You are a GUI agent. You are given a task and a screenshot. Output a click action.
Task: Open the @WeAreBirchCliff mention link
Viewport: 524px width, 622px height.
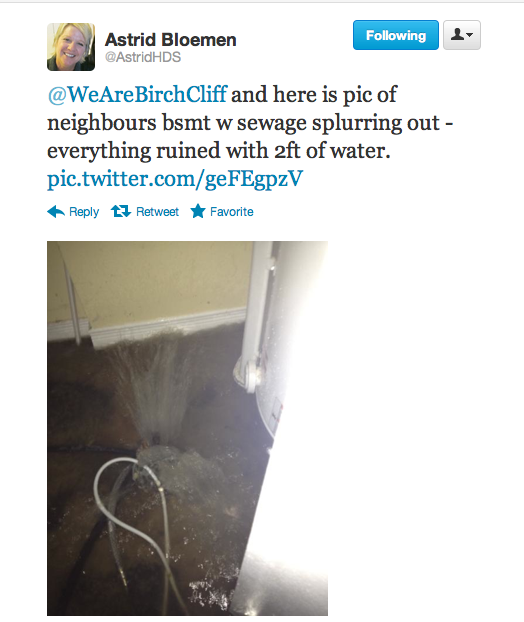(x=137, y=94)
